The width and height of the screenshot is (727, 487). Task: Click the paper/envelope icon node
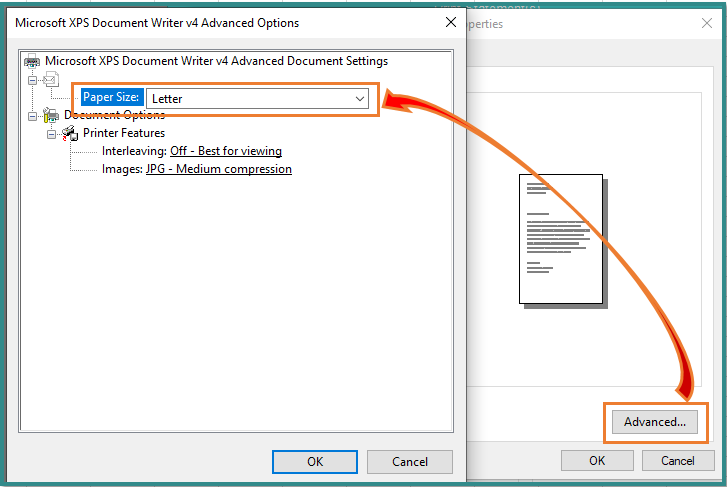[x=51, y=79]
